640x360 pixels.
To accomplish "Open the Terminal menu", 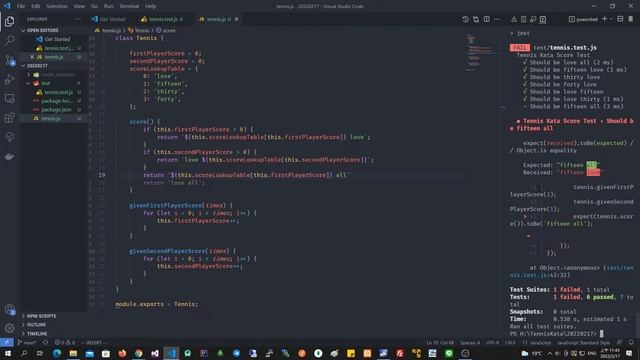I will coord(129,6).
